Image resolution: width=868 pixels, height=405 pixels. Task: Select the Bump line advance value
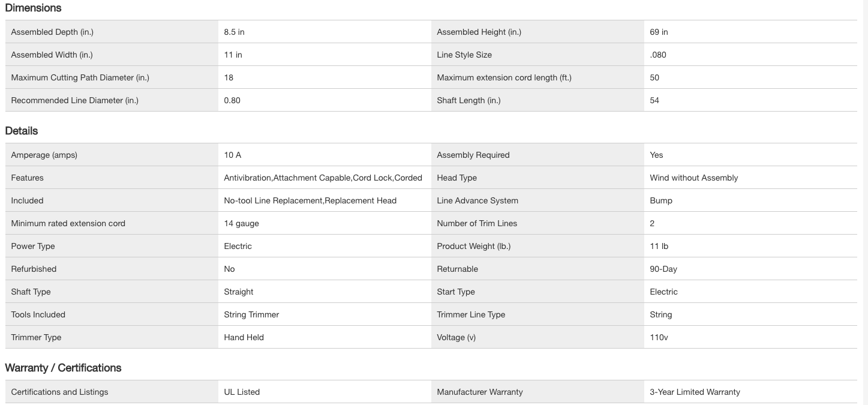tap(661, 200)
